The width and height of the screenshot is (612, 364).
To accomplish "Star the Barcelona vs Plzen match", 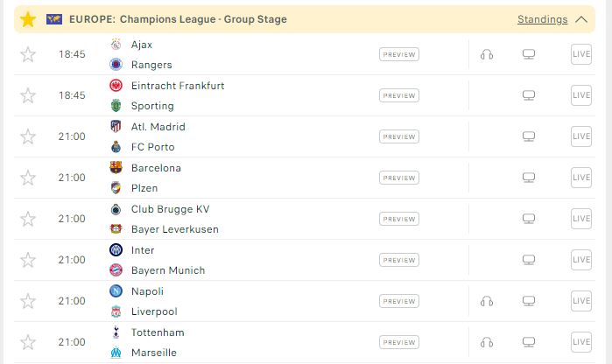I will click(28, 178).
